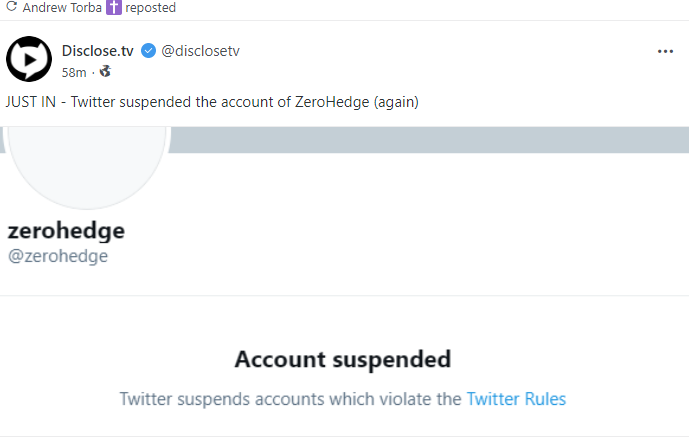Click the 58m post timestamp
The width and height of the screenshot is (689, 439).
(x=73, y=72)
